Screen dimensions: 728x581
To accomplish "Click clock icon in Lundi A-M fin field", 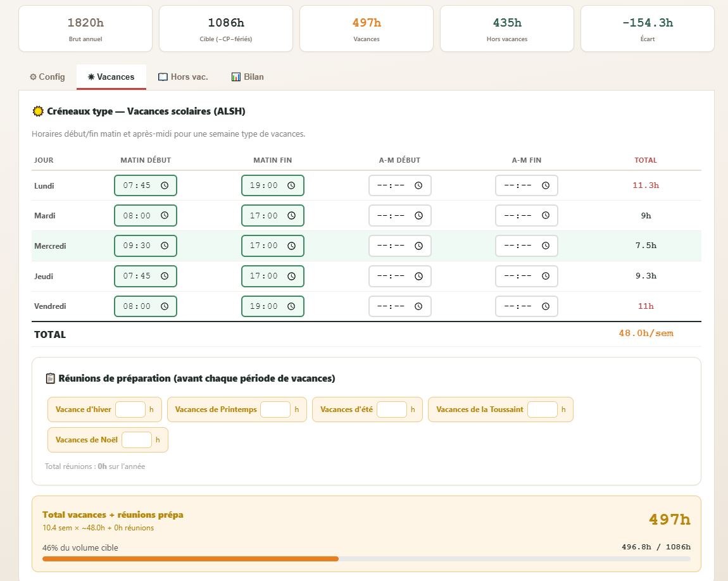I will pos(545,185).
